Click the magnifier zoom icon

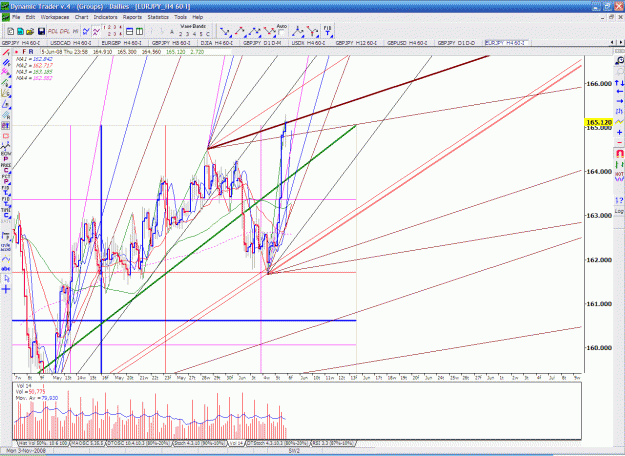pos(619,61)
